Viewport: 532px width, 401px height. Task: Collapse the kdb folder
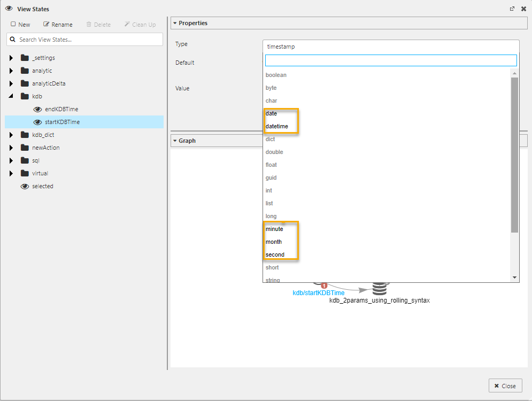coord(11,96)
